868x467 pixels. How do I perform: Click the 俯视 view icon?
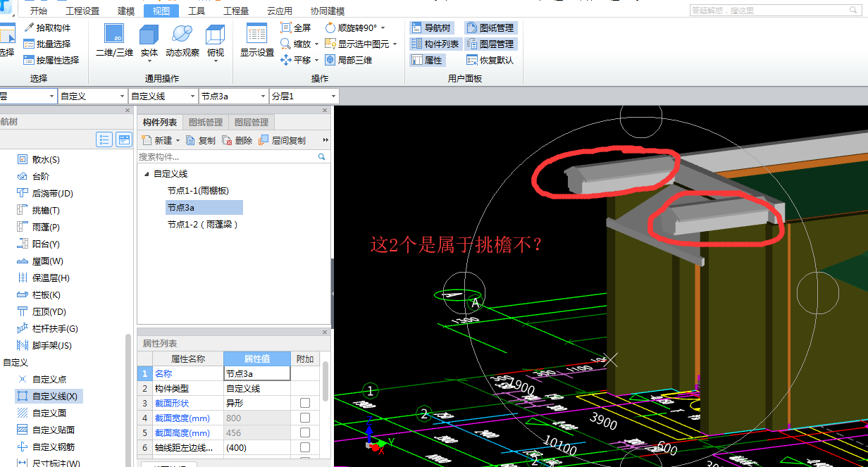click(215, 40)
